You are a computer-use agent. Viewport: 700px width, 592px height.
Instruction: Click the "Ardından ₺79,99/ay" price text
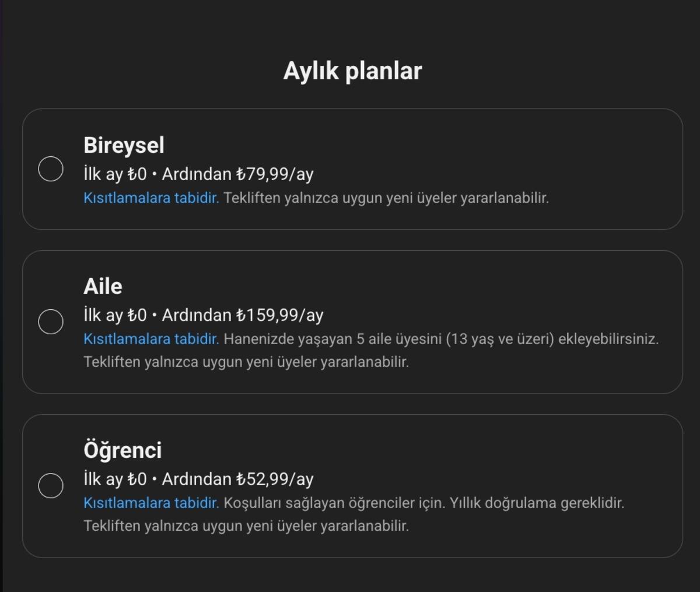coord(237,174)
